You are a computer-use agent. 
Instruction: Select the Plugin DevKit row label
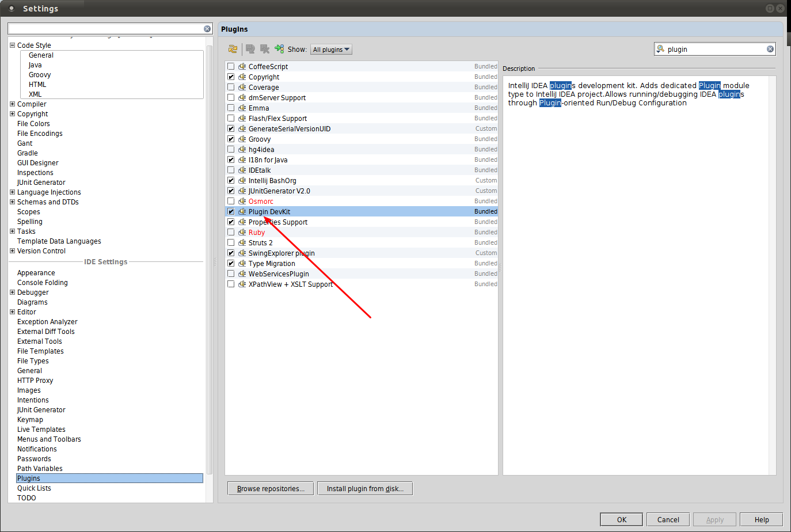[x=269, y=212]
